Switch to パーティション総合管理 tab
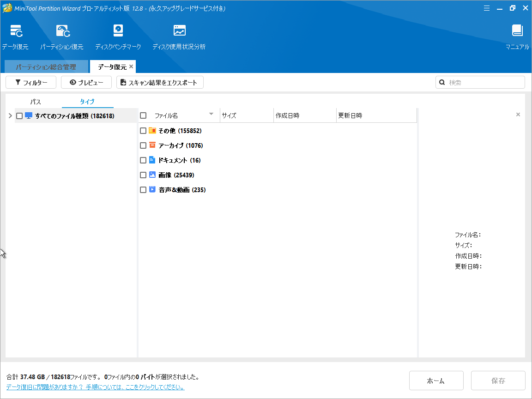532x399 pixels. [x=47, y=66]
